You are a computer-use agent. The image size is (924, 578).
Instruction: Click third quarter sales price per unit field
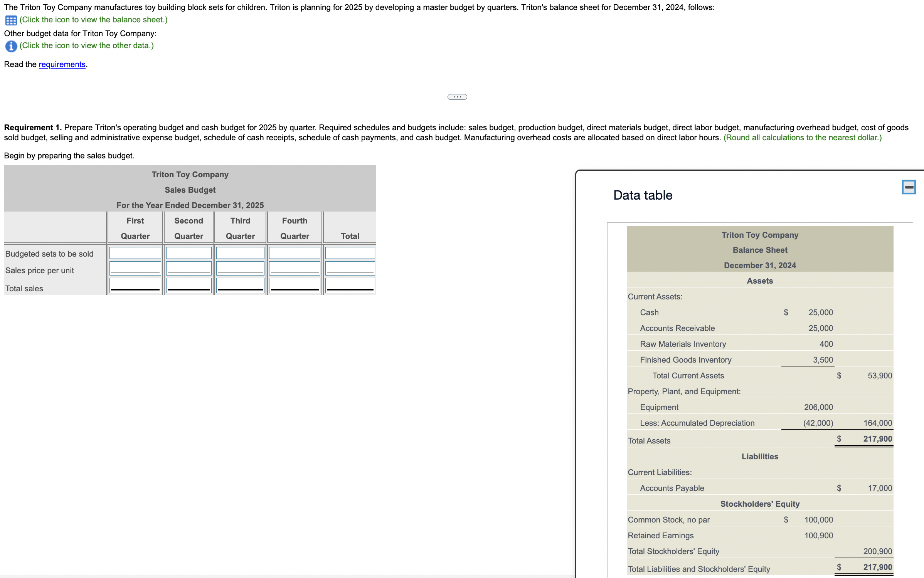coord(240,268)
